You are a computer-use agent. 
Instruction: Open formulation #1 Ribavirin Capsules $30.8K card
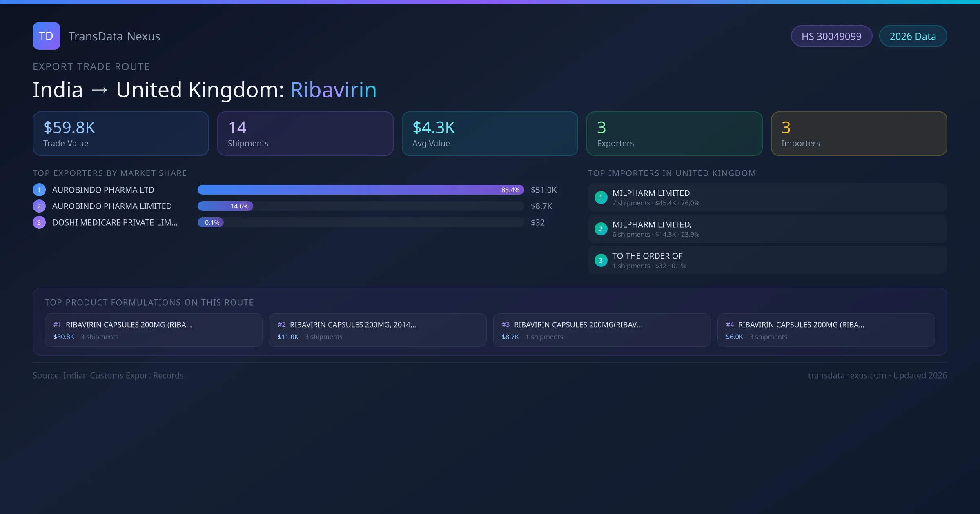tap(154, 330)
